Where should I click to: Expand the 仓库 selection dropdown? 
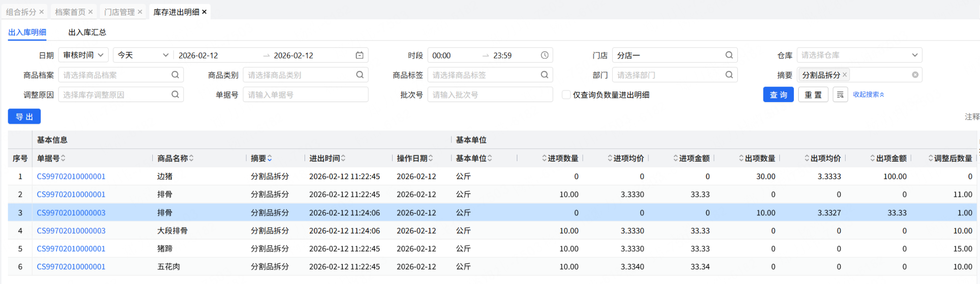click(914, 55)
